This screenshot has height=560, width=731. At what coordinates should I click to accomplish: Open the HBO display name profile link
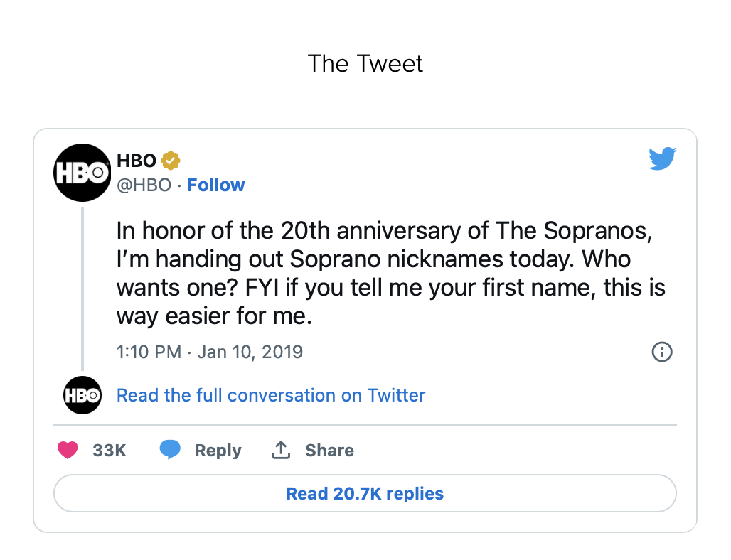pyautogui.click(x=137, y=161)
